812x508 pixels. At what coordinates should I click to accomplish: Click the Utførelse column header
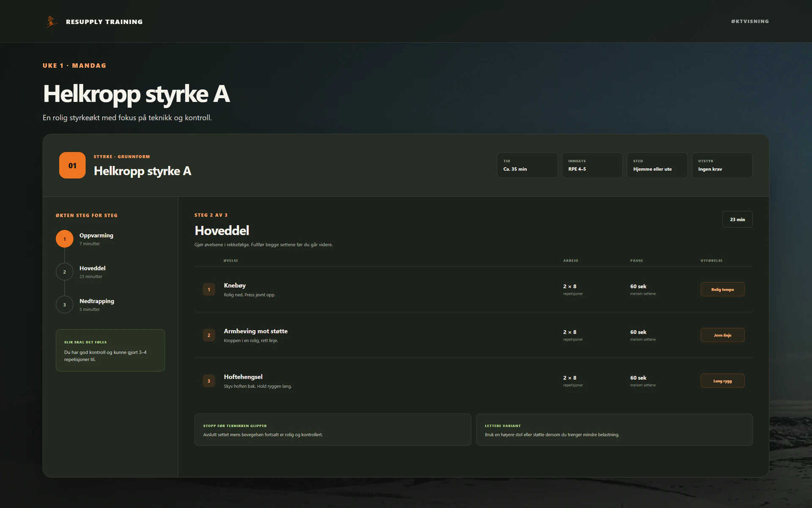(x=711, y=261)
